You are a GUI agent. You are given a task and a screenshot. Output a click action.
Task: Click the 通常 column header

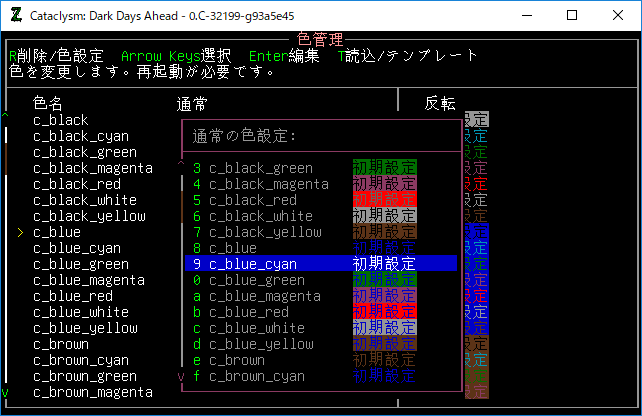[x=192, y=103]
